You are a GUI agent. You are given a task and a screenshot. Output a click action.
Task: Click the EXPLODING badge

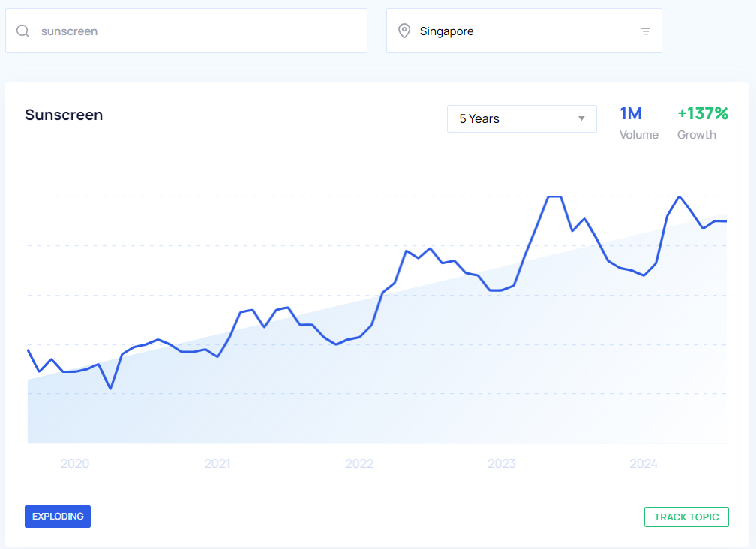click(58, 517)
